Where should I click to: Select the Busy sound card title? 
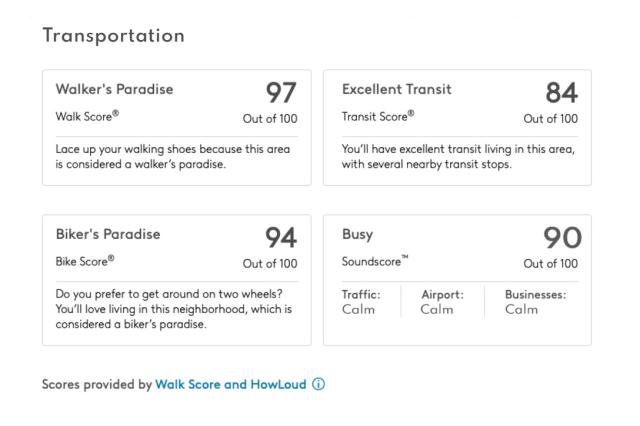point(357,235)
